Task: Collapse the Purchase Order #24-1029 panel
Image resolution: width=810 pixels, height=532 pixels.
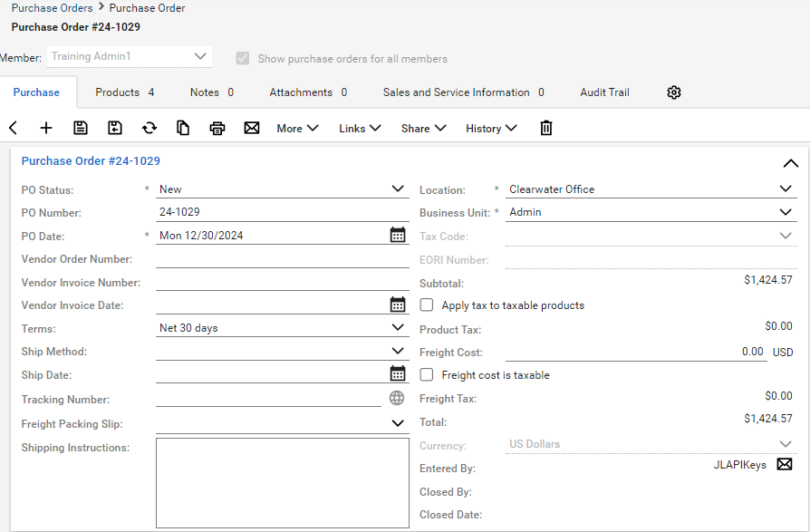Action: coord(790,163)
